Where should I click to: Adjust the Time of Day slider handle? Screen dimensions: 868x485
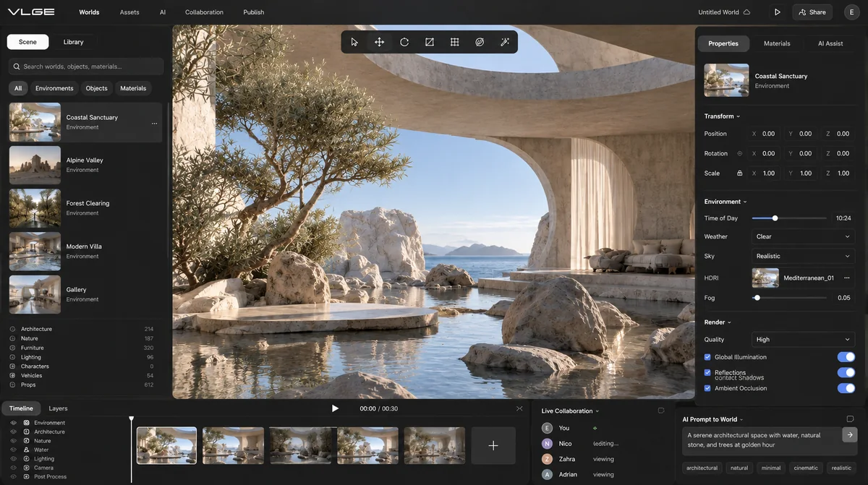pos(775,218)
